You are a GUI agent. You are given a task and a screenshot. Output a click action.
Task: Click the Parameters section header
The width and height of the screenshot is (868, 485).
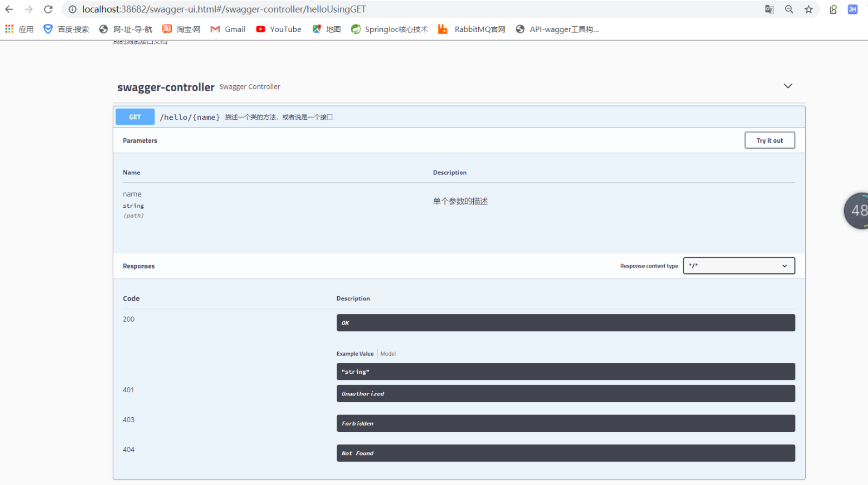[140, 141]
